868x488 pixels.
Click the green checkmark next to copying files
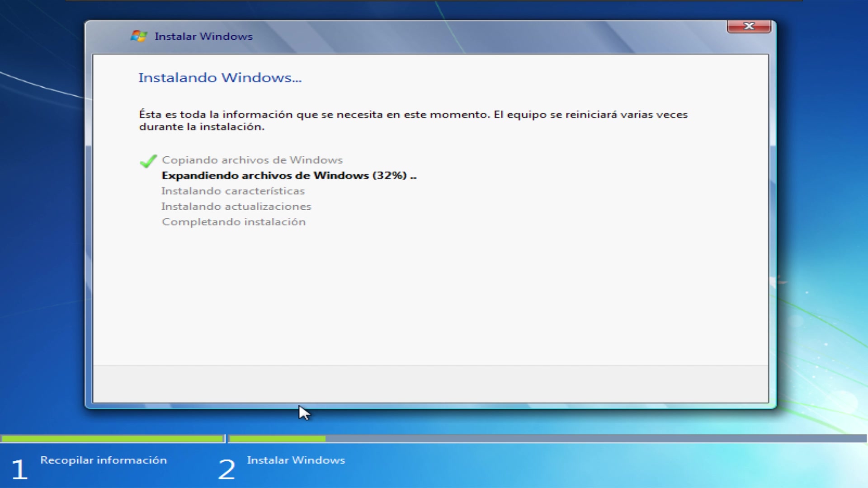147,160
